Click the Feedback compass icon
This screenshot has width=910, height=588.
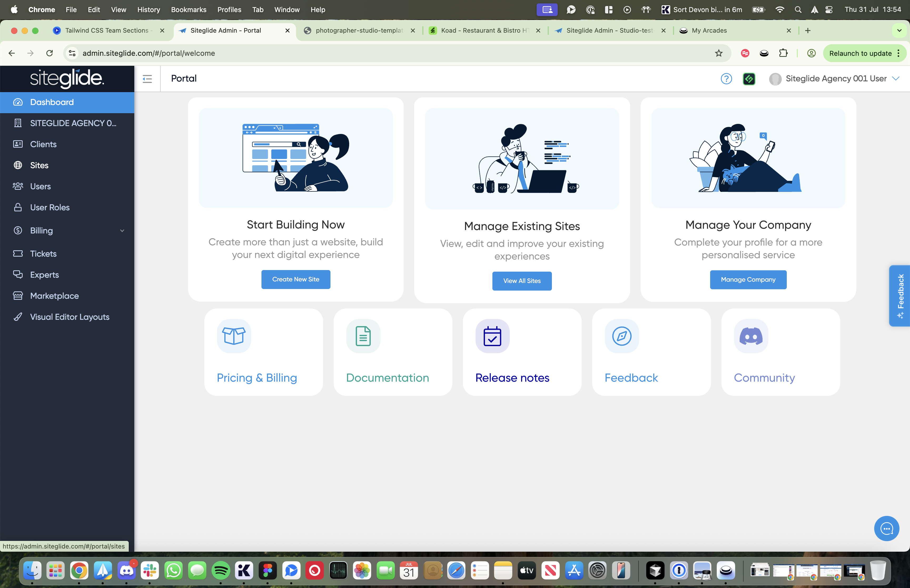pos(621,336)
